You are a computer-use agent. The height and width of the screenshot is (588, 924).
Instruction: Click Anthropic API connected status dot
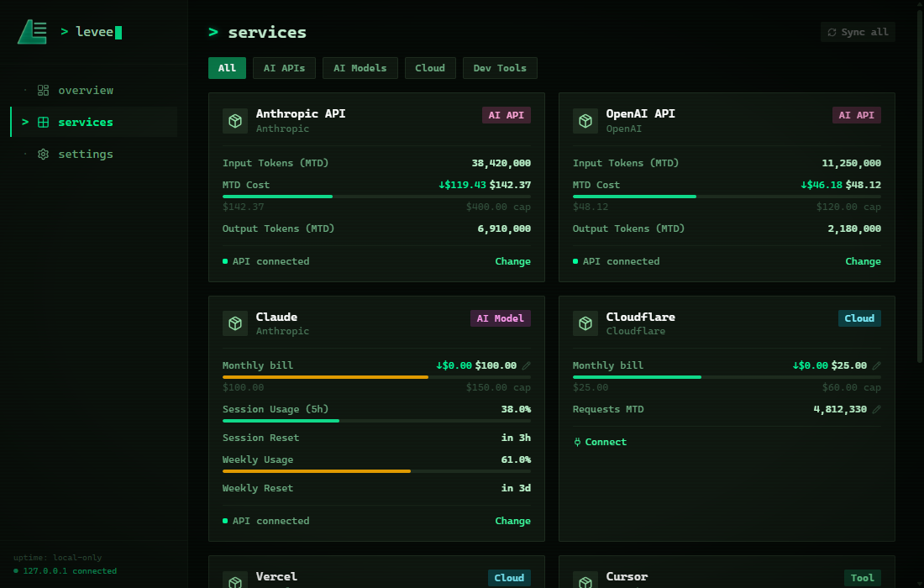225,261
